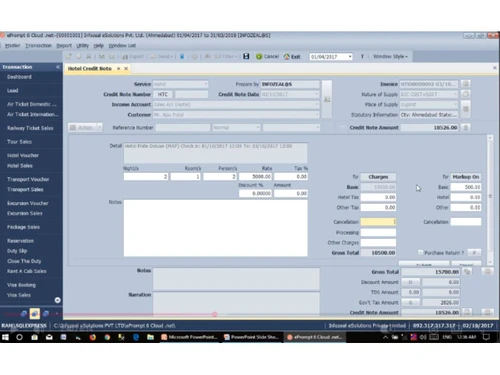Open the Place of Supply dropdown

455,104
